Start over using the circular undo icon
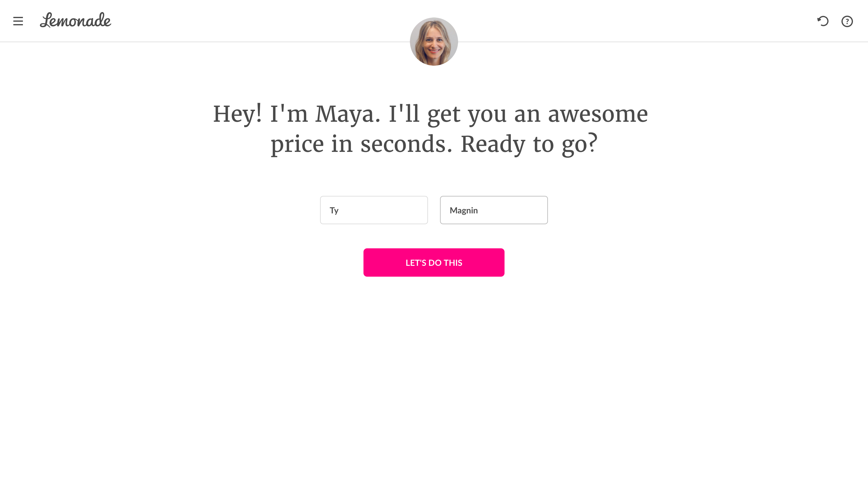The height and width of the screenshot is (484, 868). [x=823, y=21]
